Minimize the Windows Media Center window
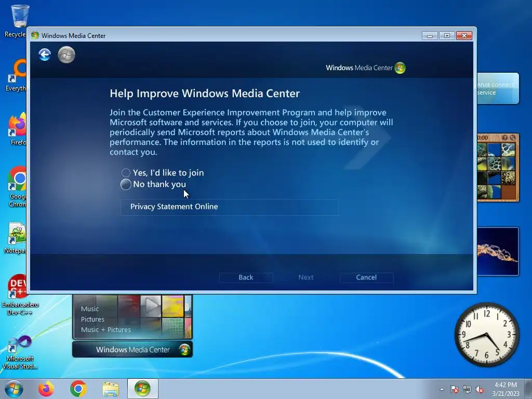 click(430, 36)
